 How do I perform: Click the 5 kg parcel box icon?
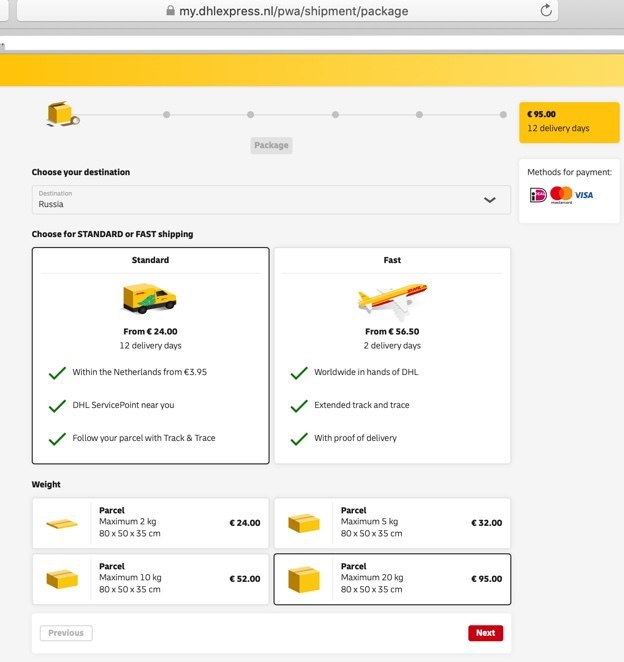[x=304, y=523]
